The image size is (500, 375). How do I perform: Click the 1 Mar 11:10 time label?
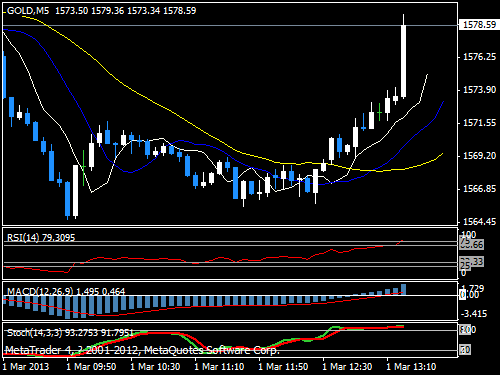click(219, 367)
